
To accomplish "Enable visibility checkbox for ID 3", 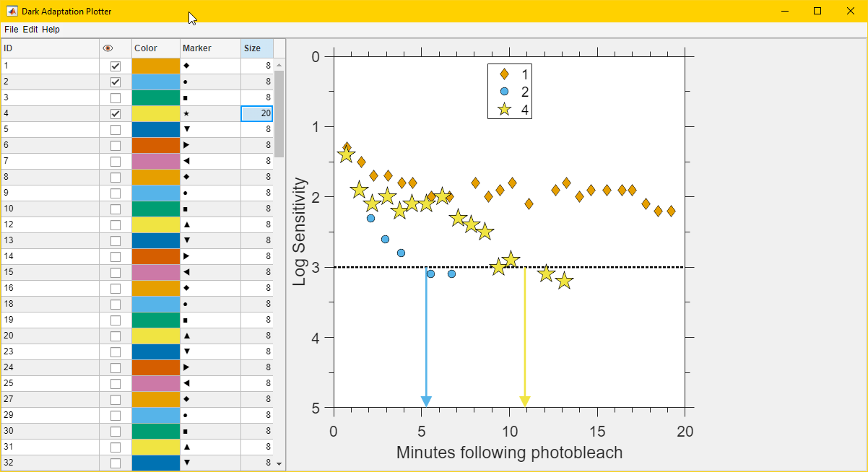I will (x=116, y=97).
